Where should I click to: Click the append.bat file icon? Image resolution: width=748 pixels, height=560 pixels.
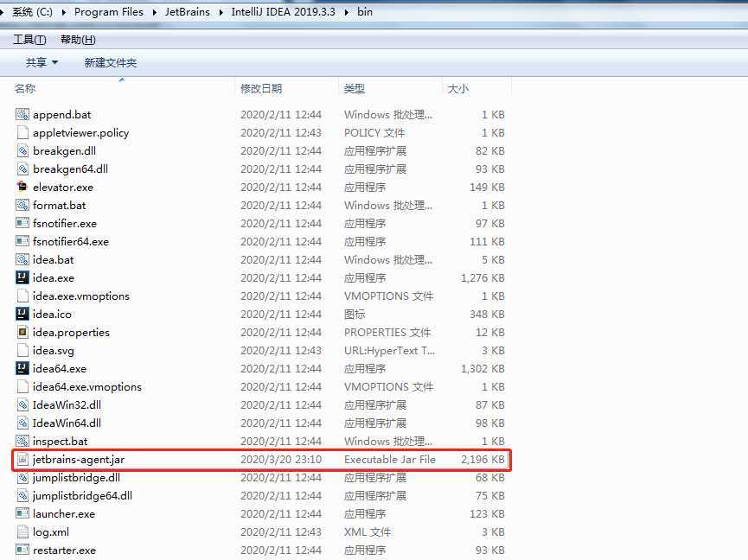pyautogui.click(x=22, y=114)
